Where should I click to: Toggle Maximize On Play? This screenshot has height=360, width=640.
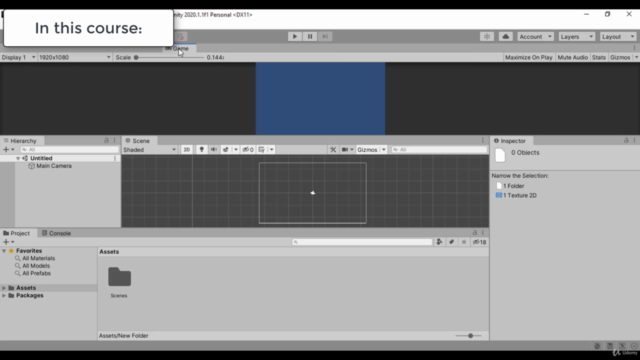[x=528, y=57]
